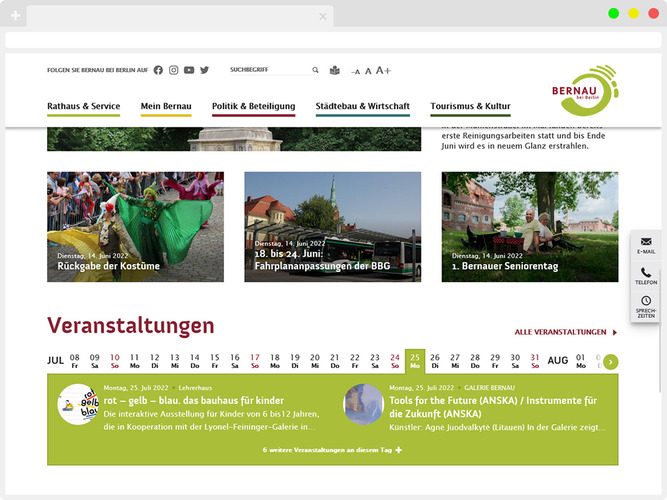Image resolution: width=667 pixels, height=500 pixels.
Task: Open Rathaus & Service menu
Action: 83,106
